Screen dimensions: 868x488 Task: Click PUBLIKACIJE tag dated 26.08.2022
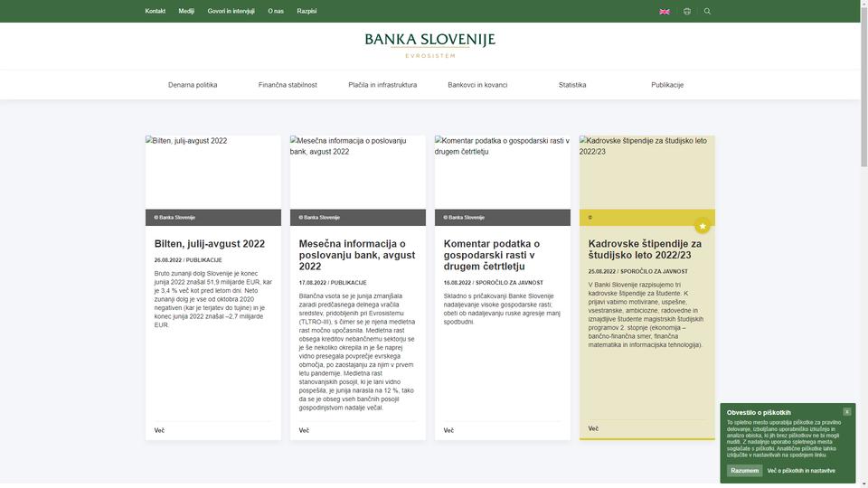[x=203, y=260]
